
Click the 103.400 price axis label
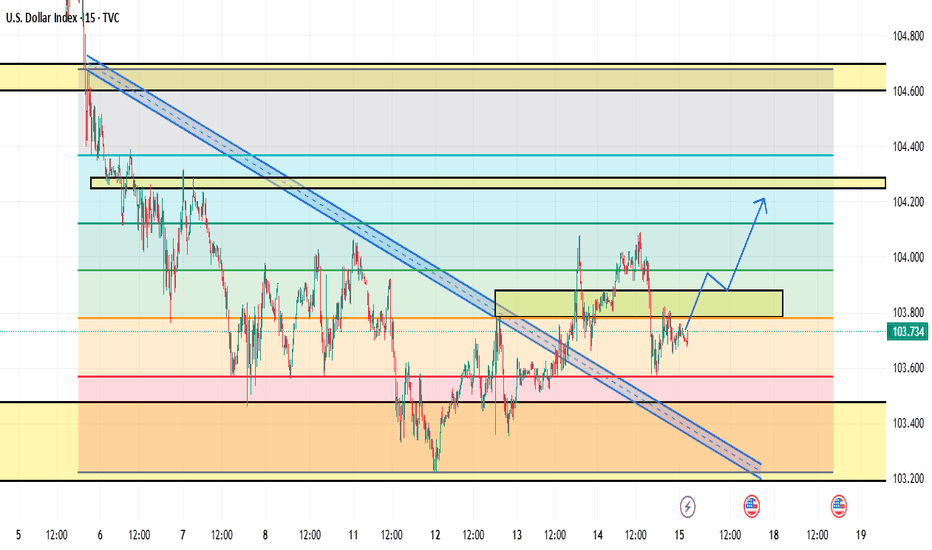pyautogui.click(x=908, y=423)
